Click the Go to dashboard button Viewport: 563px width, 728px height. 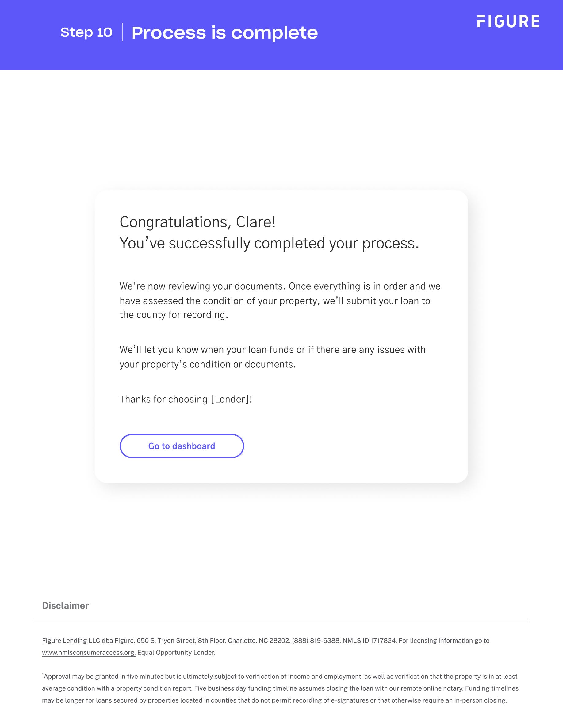pos(182,446)
